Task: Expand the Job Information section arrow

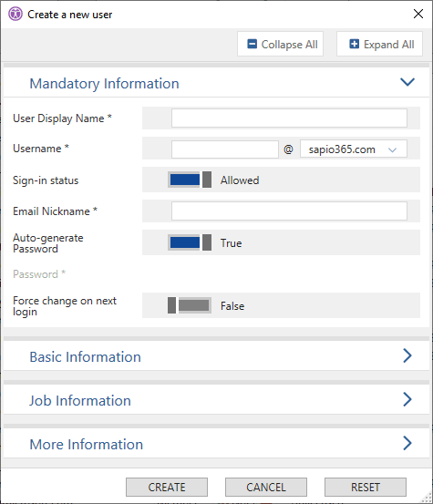Action: click(407, 399)
